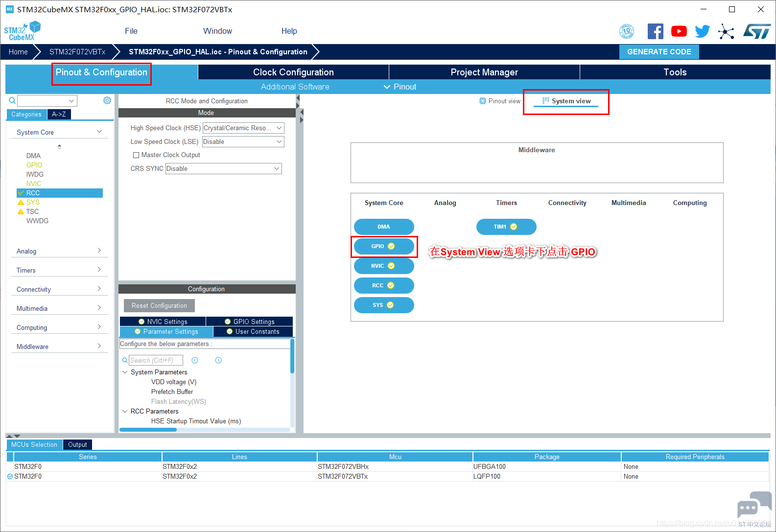Viewport: 776px width, 532px height.
Task: Select the Pinout & Configuration tab
Action: tap(101, 72)
